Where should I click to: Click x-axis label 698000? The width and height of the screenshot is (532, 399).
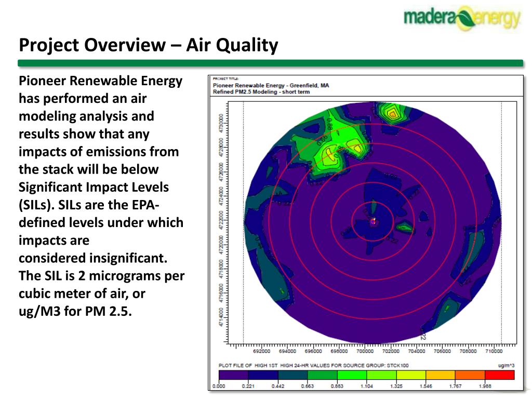tap(339, 351)
